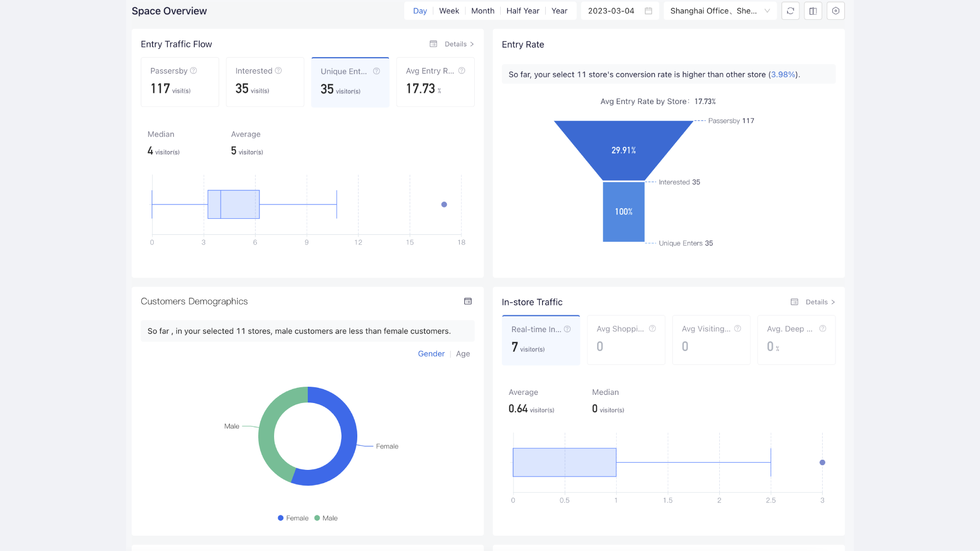
Task: Open the 2023-03-04 date picker
Action: [x=611, y=11]
